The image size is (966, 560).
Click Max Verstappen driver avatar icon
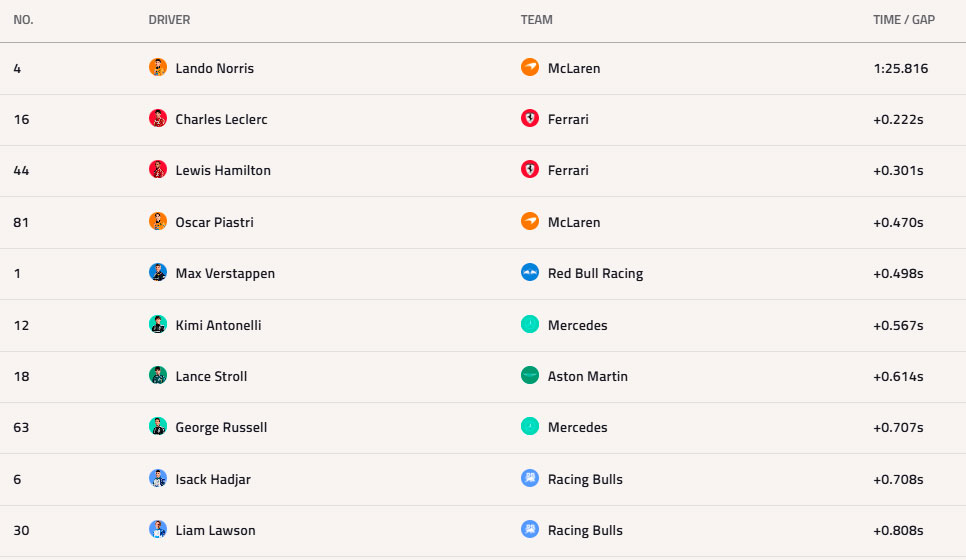coord(158,273)
